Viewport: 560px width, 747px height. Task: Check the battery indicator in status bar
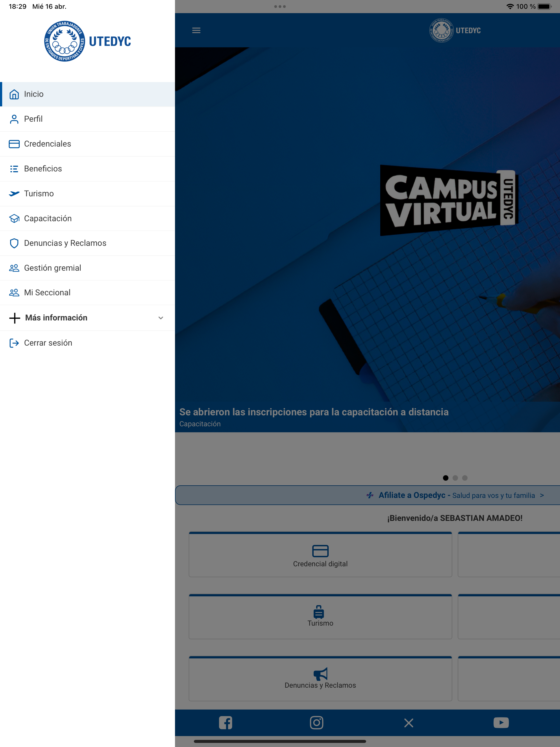tap(544, 6)
